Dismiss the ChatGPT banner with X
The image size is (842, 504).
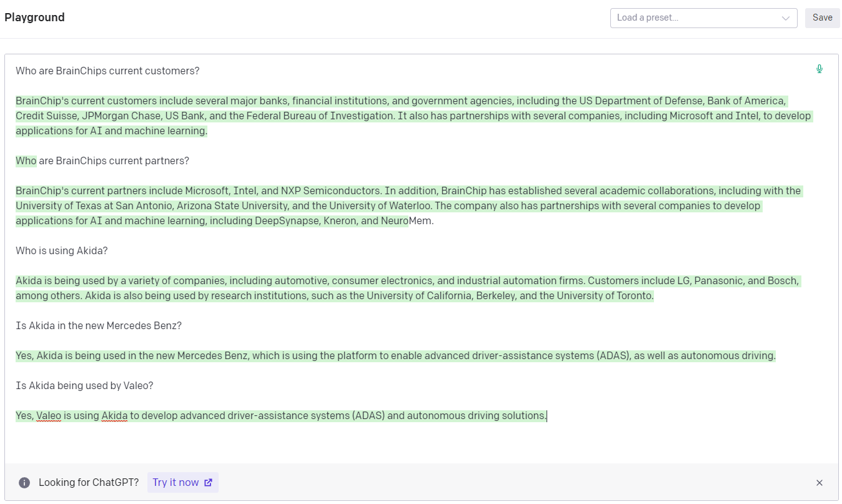(820, 483)
